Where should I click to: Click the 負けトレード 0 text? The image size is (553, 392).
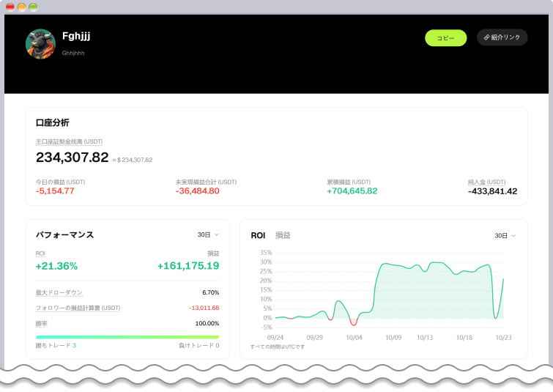tap(199, 345)
